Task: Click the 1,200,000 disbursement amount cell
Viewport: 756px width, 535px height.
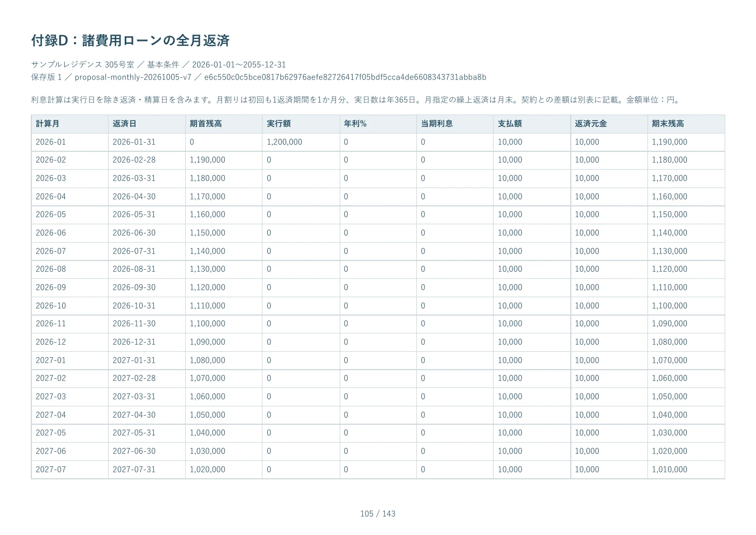Action: pos(301,142)
